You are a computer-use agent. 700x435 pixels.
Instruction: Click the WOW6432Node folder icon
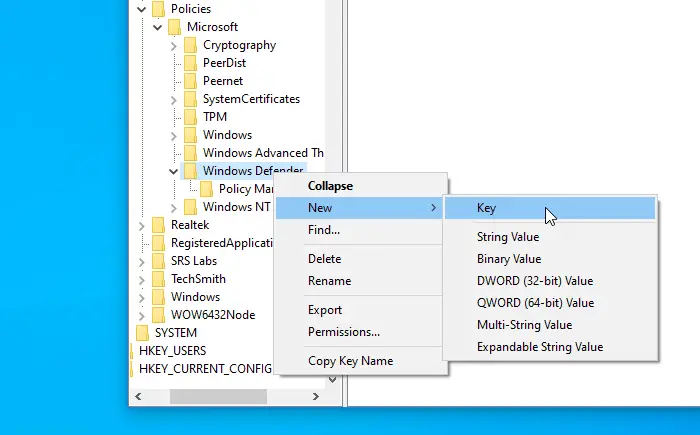[x=158, y=315]
